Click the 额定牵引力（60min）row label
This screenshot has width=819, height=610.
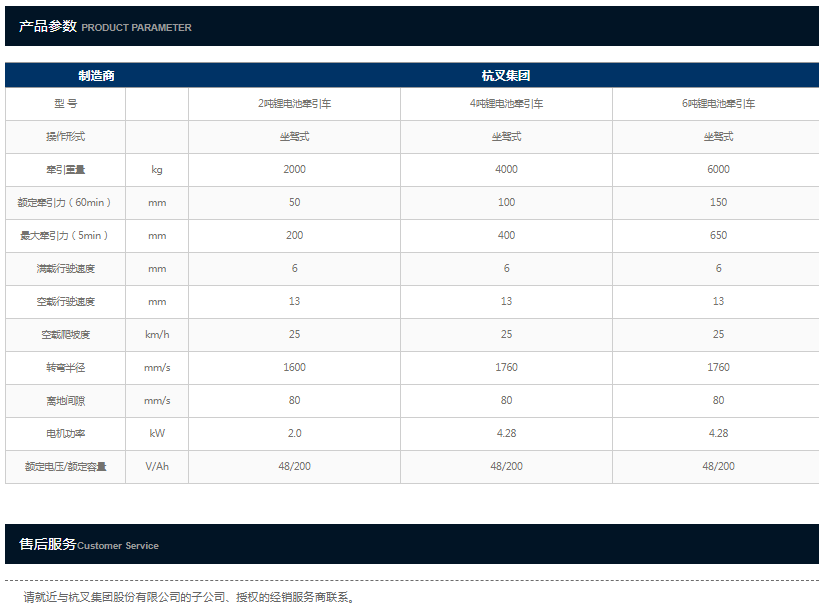click(65, 202)
